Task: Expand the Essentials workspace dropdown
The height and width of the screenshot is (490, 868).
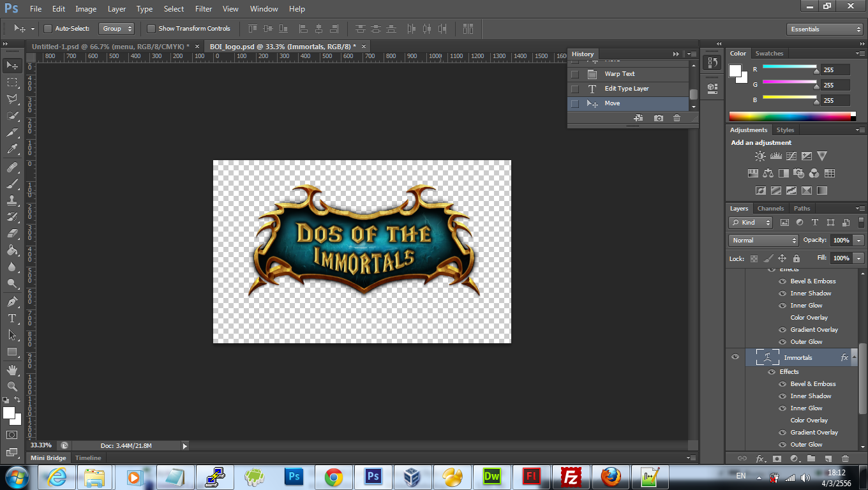Action: (x=825, y=29)
